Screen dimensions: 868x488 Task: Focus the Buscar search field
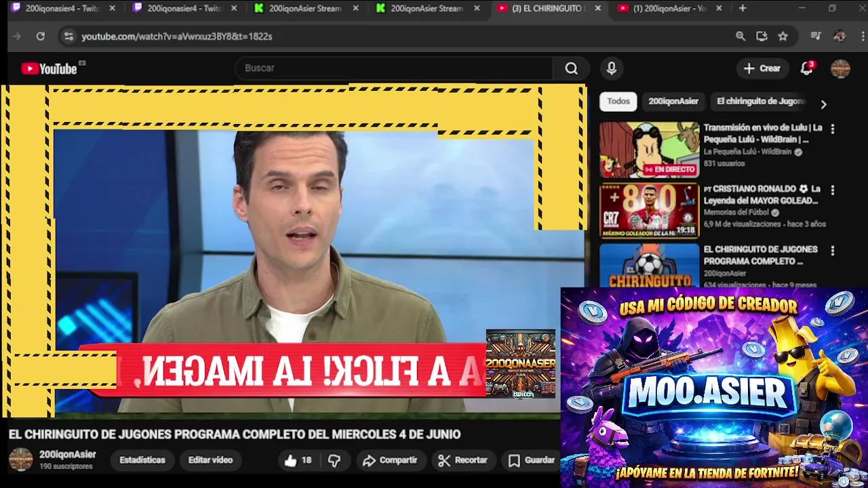tap(393, 68)
